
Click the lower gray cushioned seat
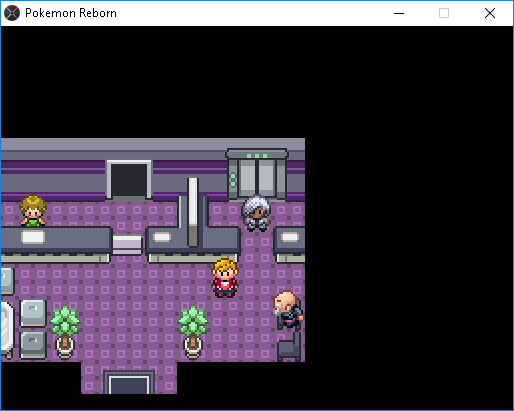(x=33, y=345)
